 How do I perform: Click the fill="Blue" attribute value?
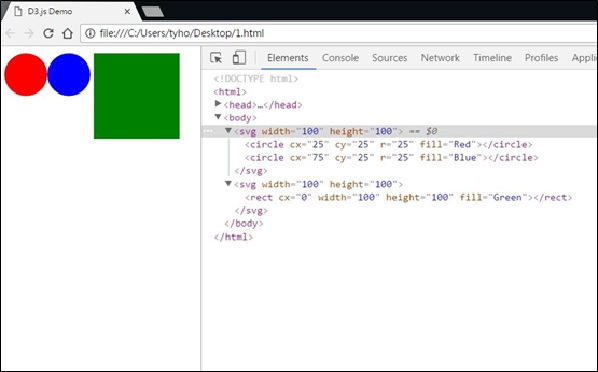tap(451, 158)
